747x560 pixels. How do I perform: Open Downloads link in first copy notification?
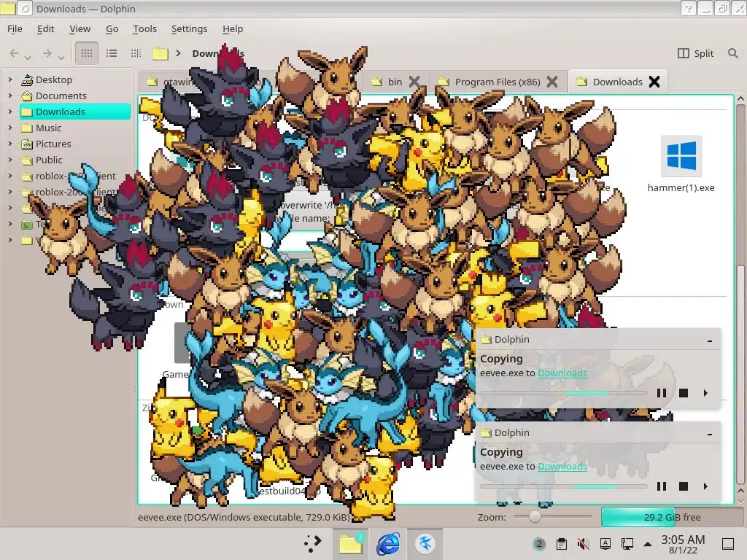[x=562, y=373]
